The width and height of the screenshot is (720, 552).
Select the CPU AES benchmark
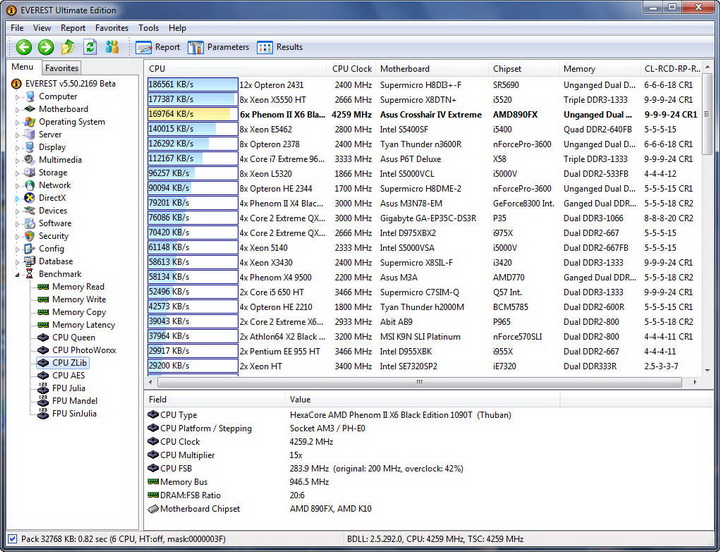[68, 375]
